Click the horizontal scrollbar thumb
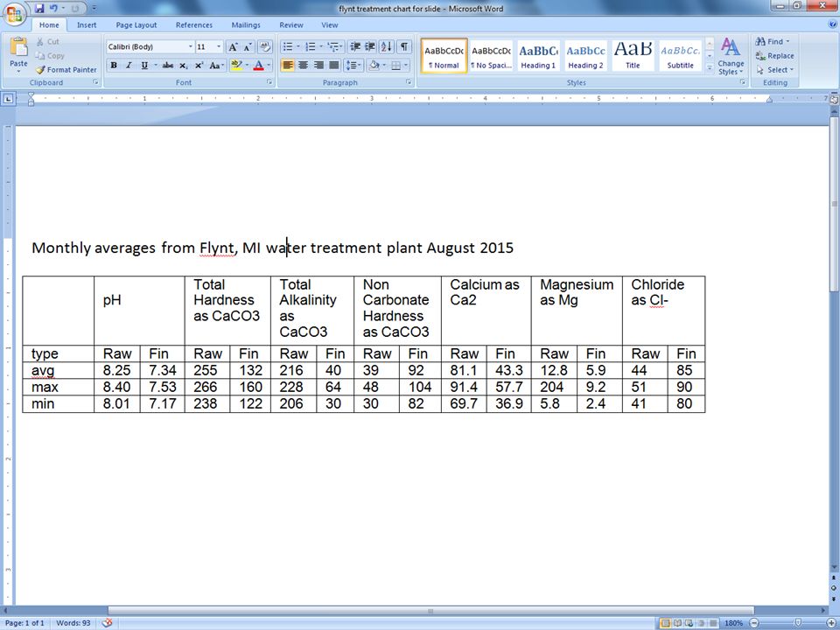 tap(430, 611)
